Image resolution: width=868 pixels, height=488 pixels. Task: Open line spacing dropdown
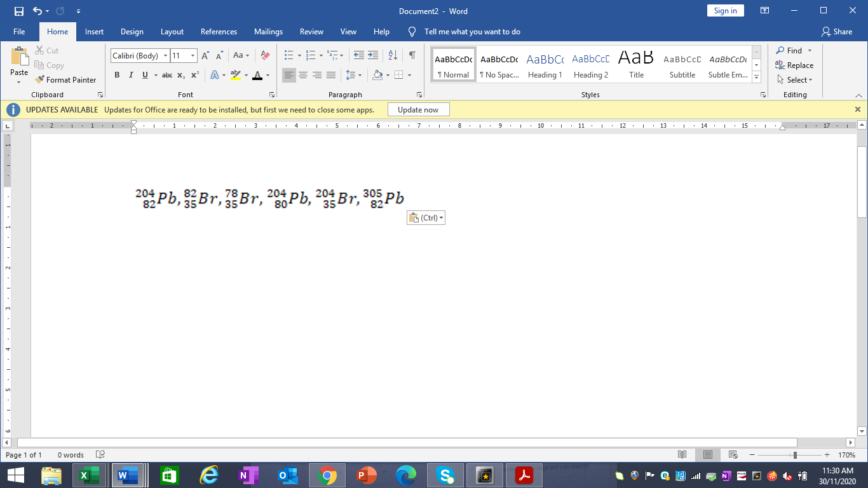tap(360, 75)
